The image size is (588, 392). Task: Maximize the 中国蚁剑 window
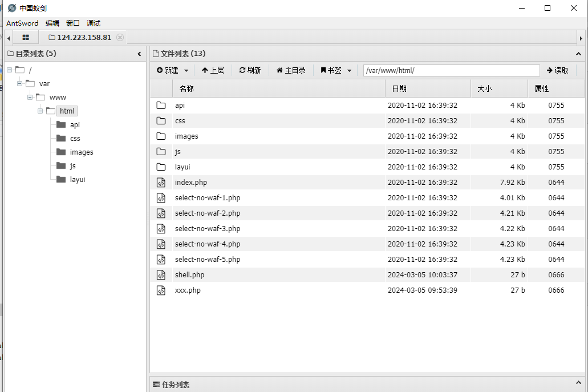pos(548,8)
